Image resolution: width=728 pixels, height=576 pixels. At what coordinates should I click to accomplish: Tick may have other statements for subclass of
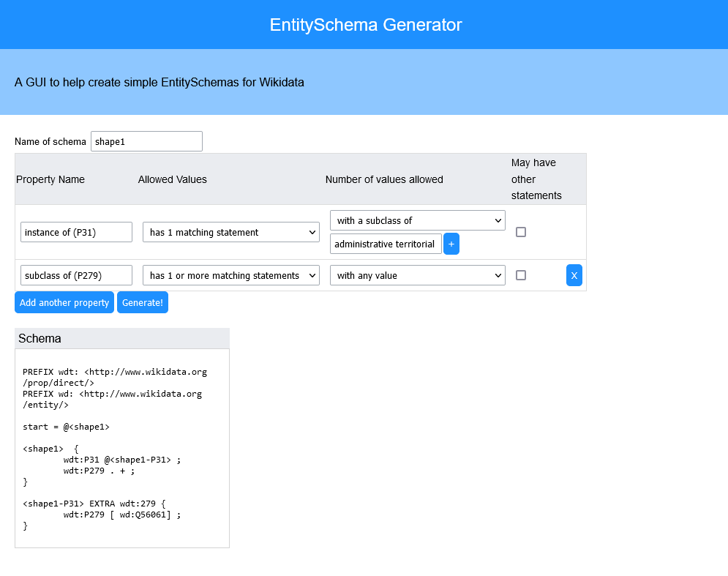click(x=521, y=275)
